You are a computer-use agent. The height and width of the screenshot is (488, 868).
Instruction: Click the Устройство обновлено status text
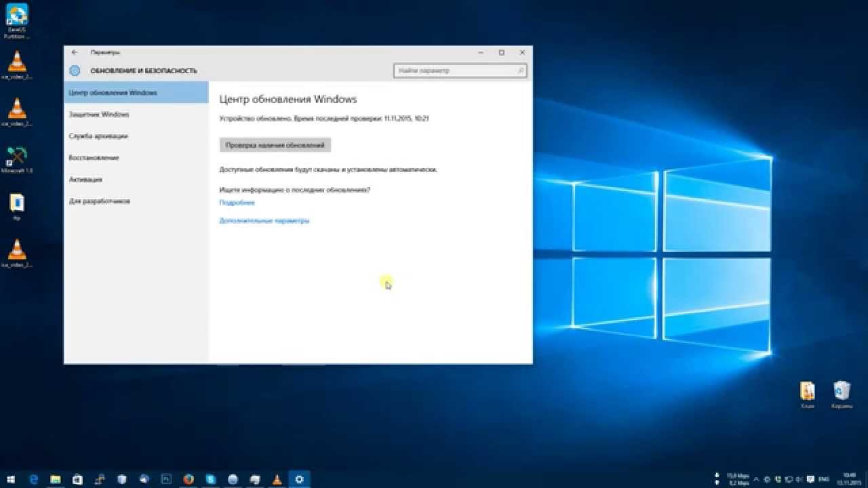point(324,119)
